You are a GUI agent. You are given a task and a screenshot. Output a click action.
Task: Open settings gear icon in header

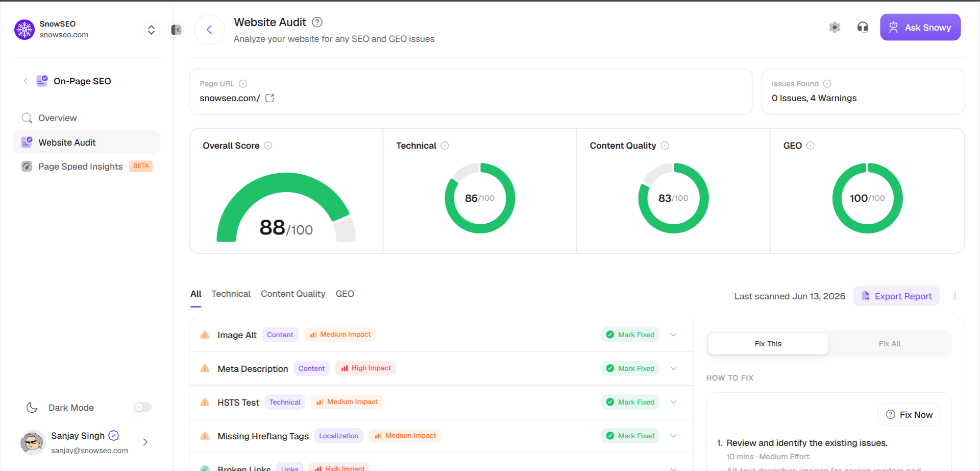click(835, 28)
